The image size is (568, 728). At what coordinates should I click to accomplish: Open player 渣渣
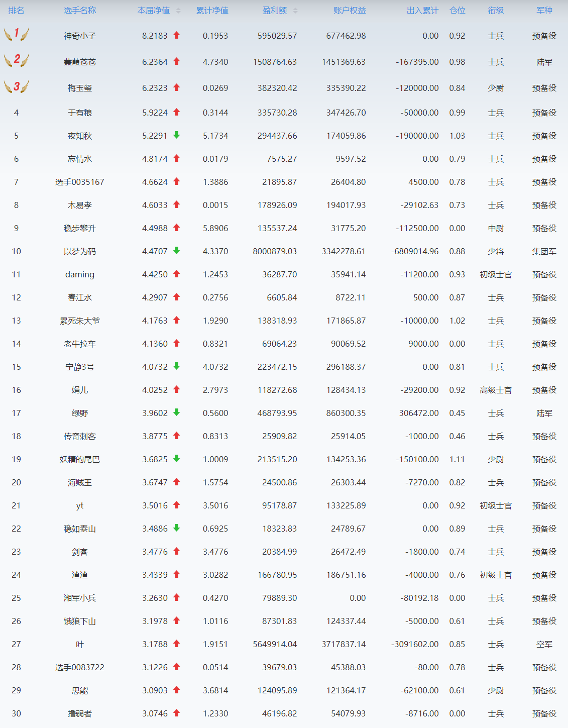click(80, 575)
